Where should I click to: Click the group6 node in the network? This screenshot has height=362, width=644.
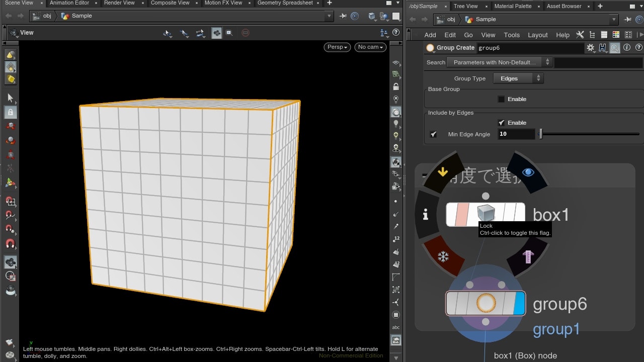(x=486, y=303)
